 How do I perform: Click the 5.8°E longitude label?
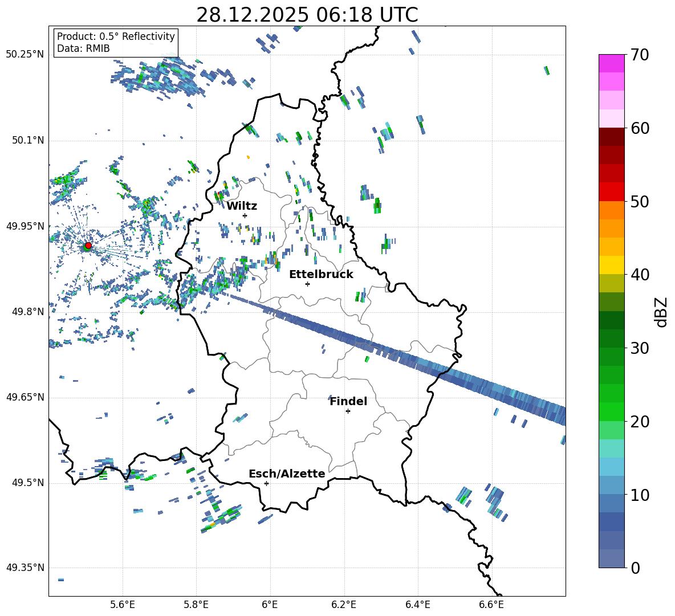pos(196,605)
